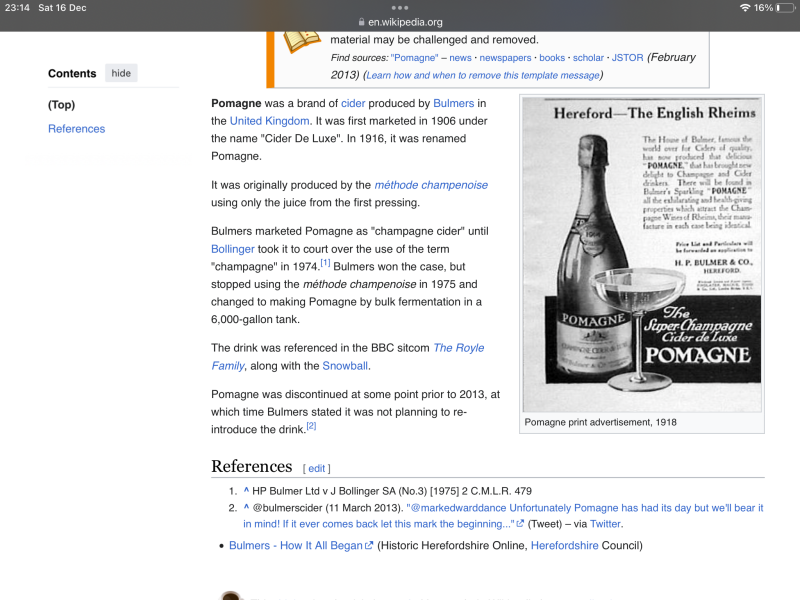Click the caret back-link of reference 2
The image size is (800, 600).
tap(246, 507)
